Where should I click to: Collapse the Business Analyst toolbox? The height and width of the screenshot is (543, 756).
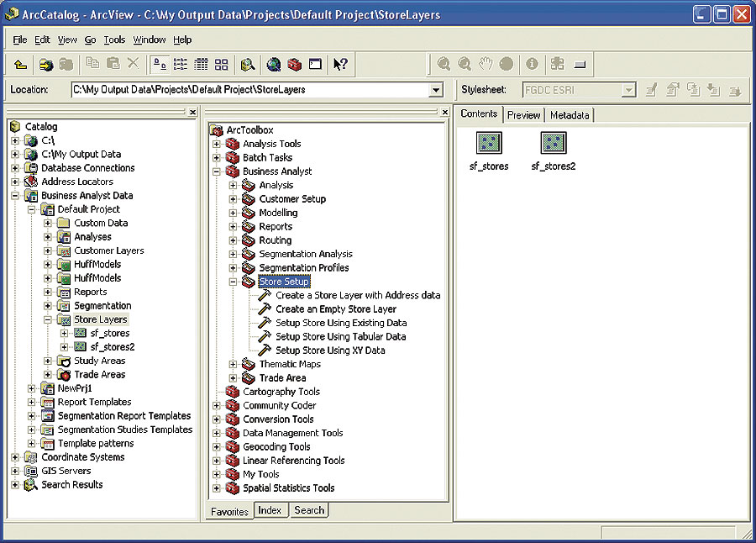coord(217,171)
